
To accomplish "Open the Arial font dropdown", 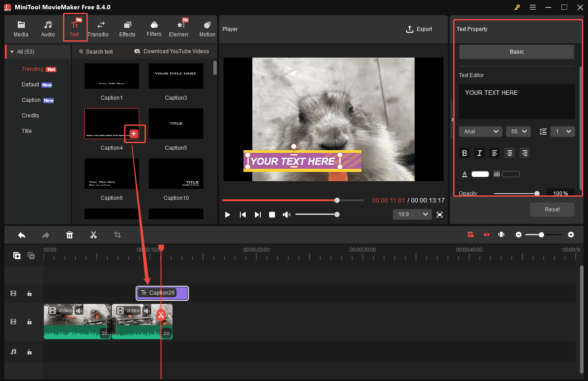I will click(480, 131).
